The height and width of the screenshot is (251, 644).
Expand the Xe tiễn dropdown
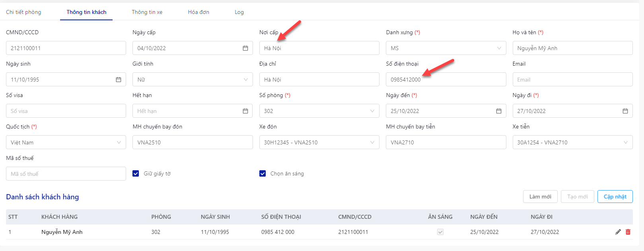[x=572, y=142]
